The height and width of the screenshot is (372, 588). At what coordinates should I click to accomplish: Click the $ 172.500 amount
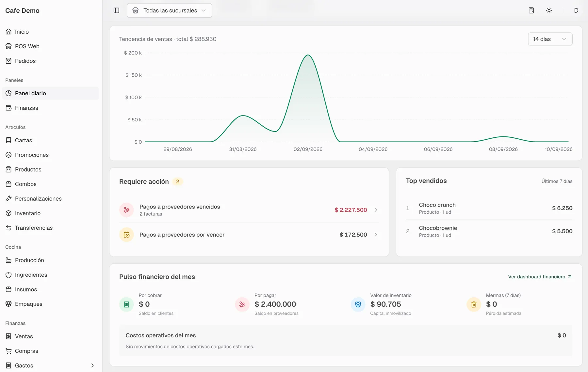(x=353, y=235)
